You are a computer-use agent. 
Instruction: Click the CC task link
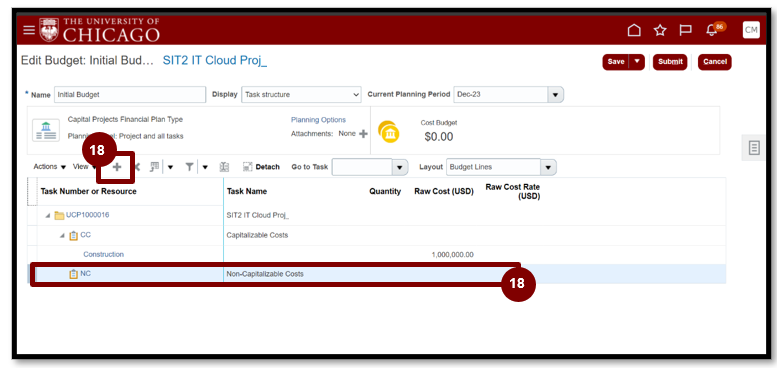[85, 235]
